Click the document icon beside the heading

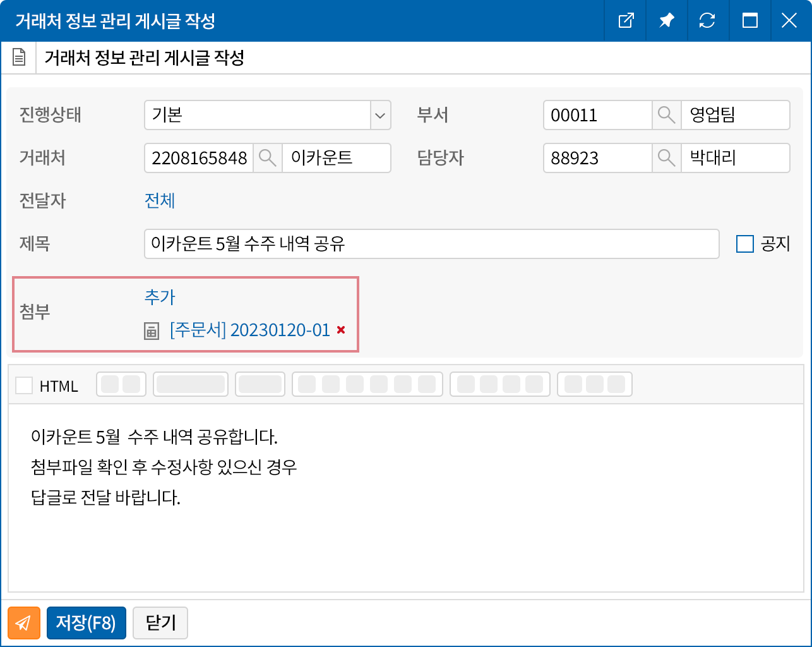pos(19,58)
